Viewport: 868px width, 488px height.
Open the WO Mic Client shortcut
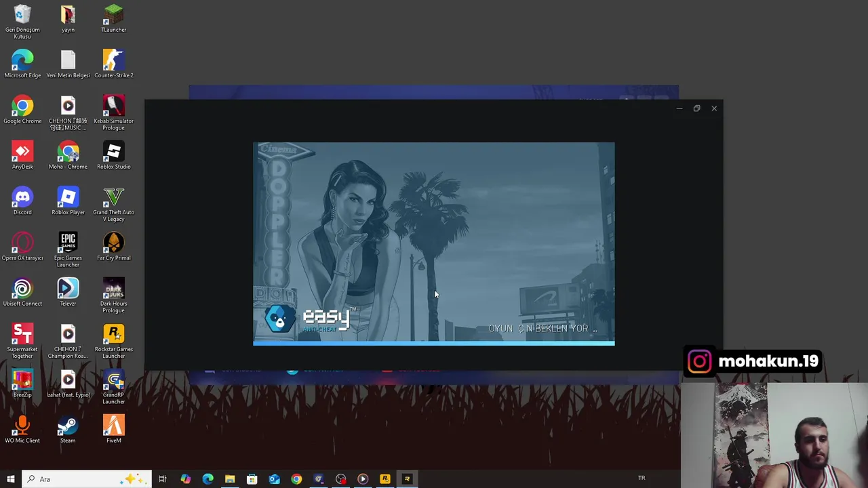(22, 428)
